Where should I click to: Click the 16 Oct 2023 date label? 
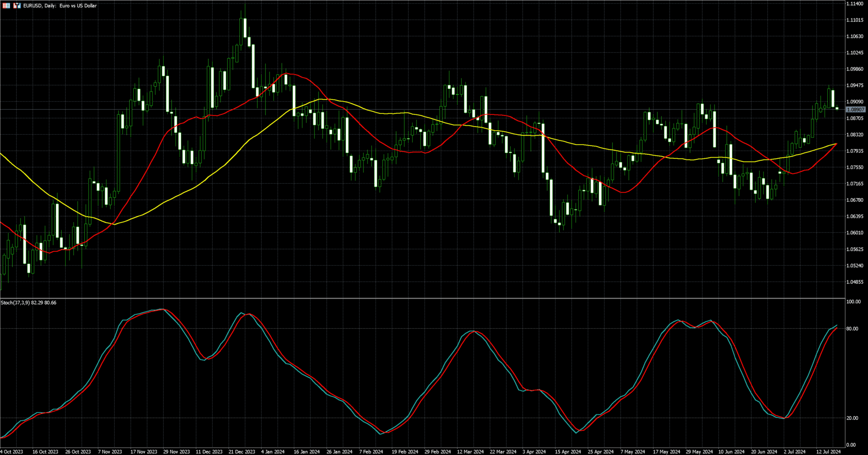[x=45, y=452]
